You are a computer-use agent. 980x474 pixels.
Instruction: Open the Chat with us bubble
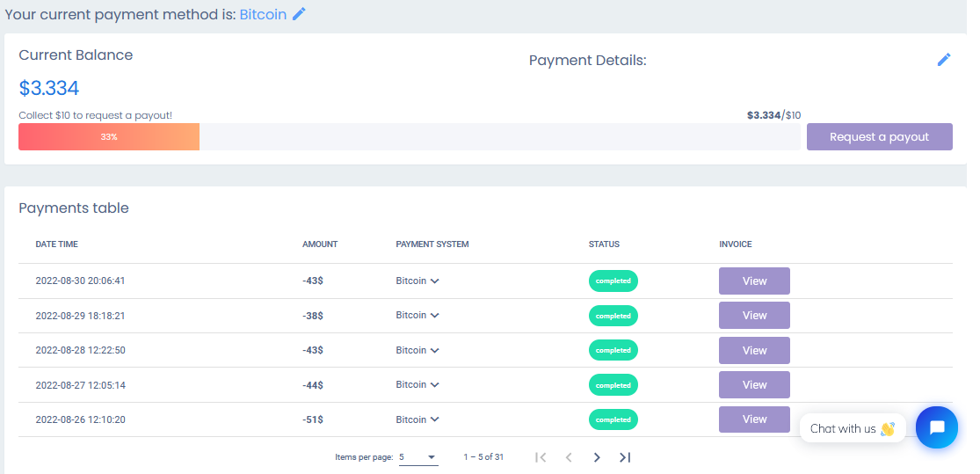coord(852,428)
